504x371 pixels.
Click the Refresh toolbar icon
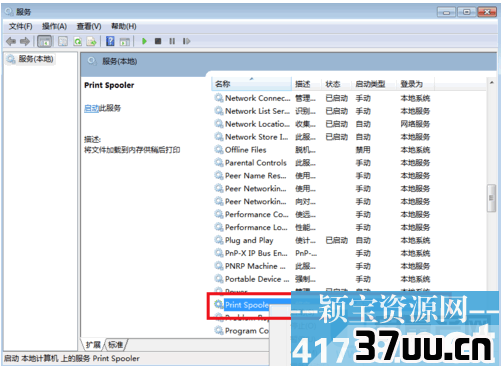(x=78, y=41)
